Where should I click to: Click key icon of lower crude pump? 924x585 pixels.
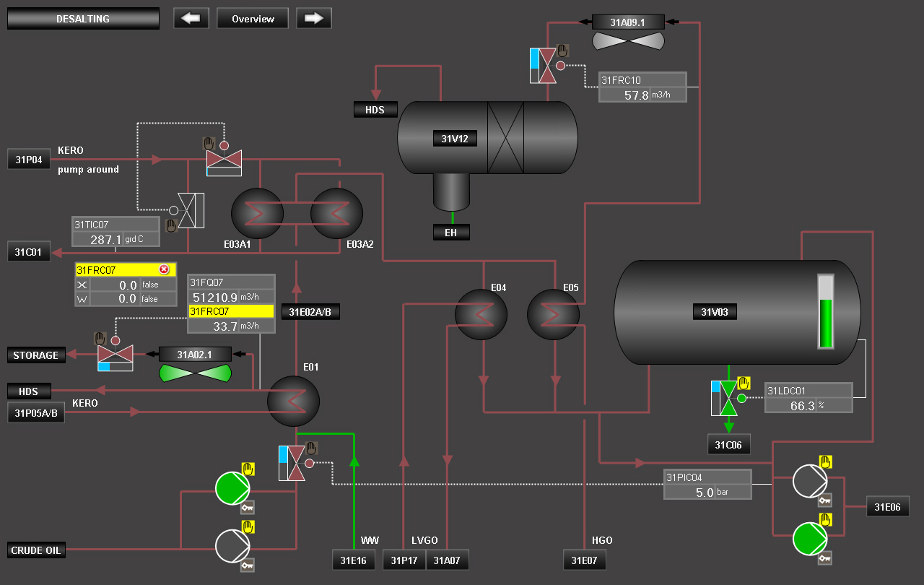tap(248, 564)
